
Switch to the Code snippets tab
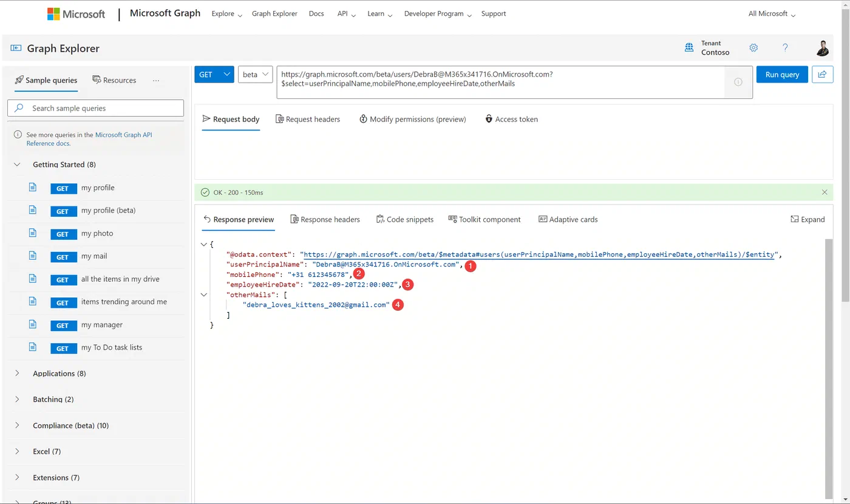[405, 219]
